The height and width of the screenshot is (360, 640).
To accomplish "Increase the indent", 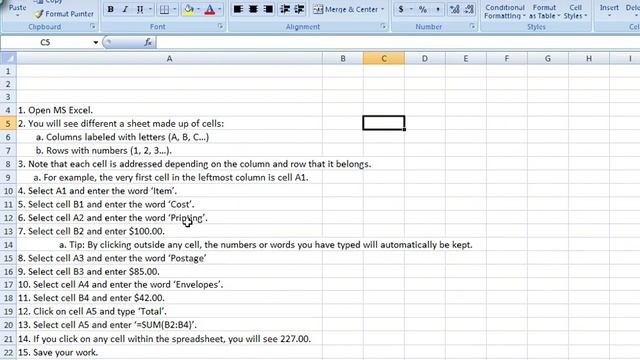I will 299,9.
